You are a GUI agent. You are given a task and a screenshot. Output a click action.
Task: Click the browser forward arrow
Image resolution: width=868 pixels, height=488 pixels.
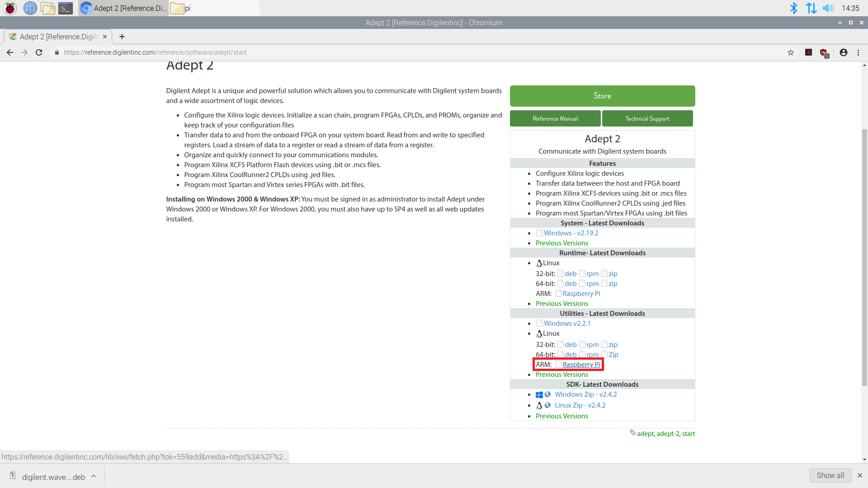[x=24, y=52]
